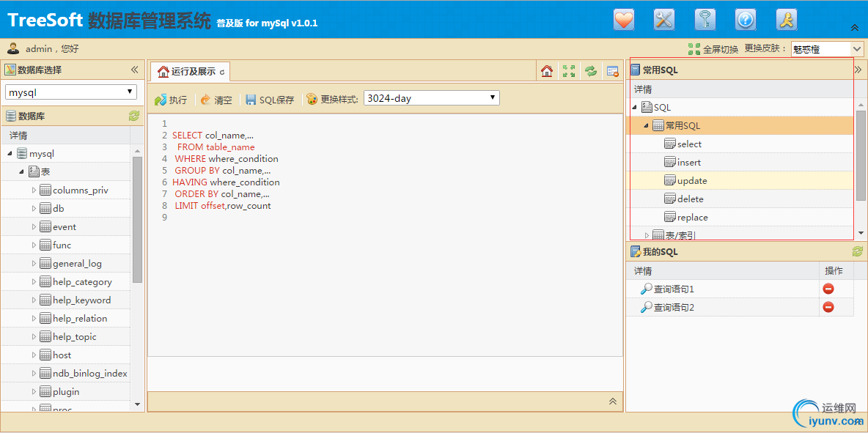Expand the help_topic table node
Image resolution: width=868 pixels, height=433 pixels.
34,337
